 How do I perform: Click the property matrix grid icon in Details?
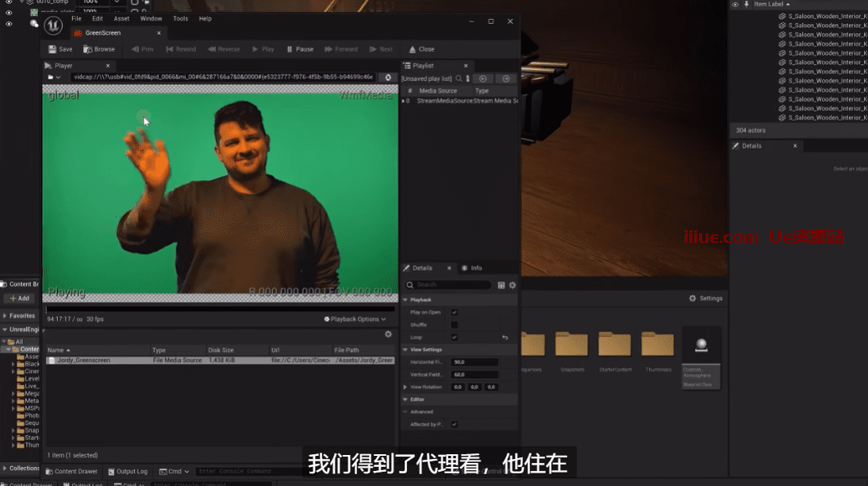click(501, 285)
